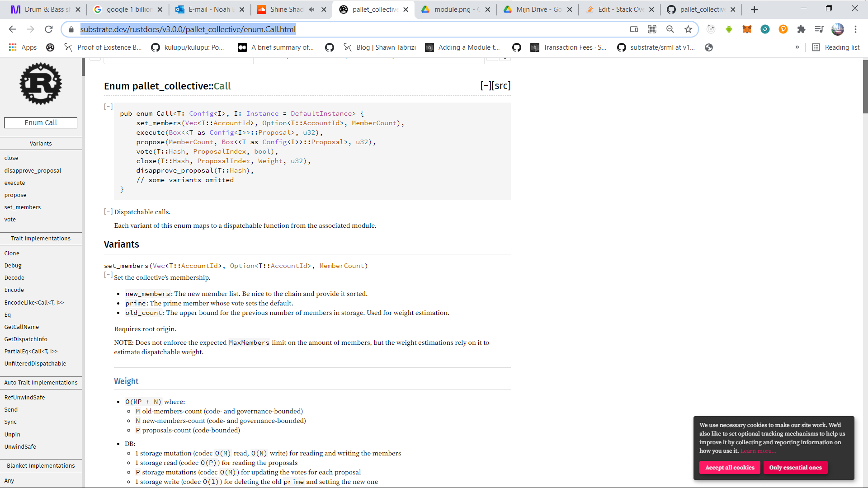Open the Chrome three-dot menu
Viewport: 868px width, 488px height.
coord(855,29)
